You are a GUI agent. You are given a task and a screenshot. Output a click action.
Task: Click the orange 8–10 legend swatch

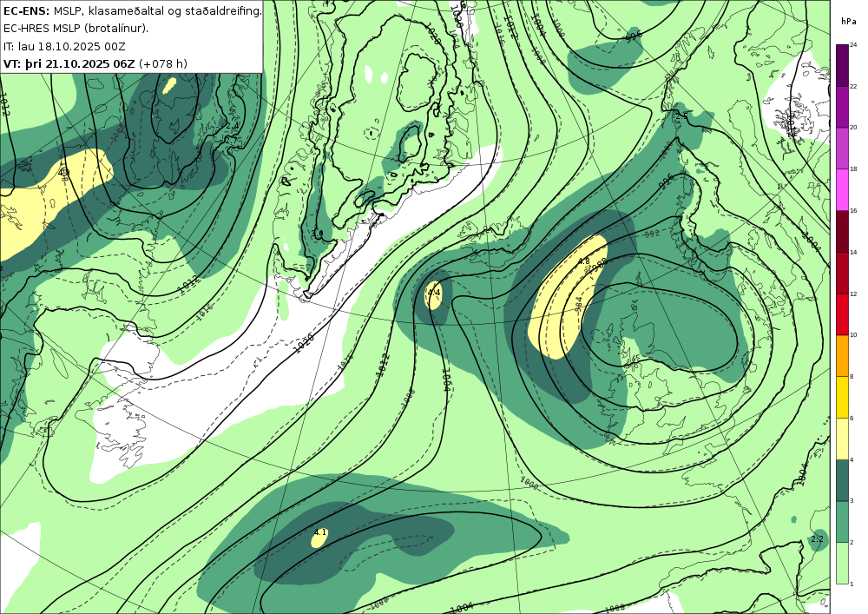(x=842, y=356)
